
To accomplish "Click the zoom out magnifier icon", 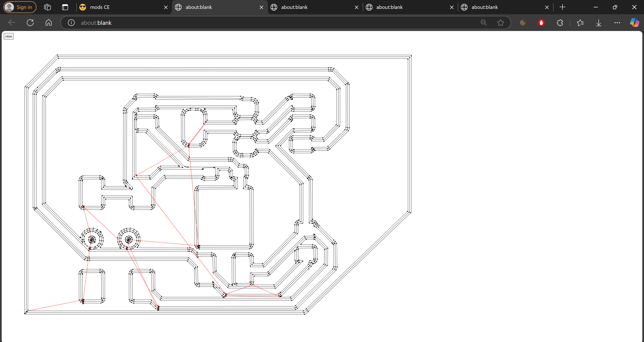I will coord(484,23).
